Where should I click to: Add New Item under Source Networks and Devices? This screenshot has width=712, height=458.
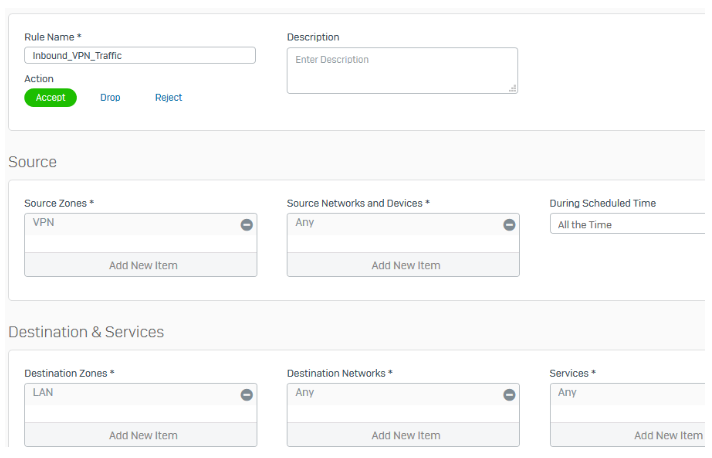pyautogui.click(x=404, y=265)
